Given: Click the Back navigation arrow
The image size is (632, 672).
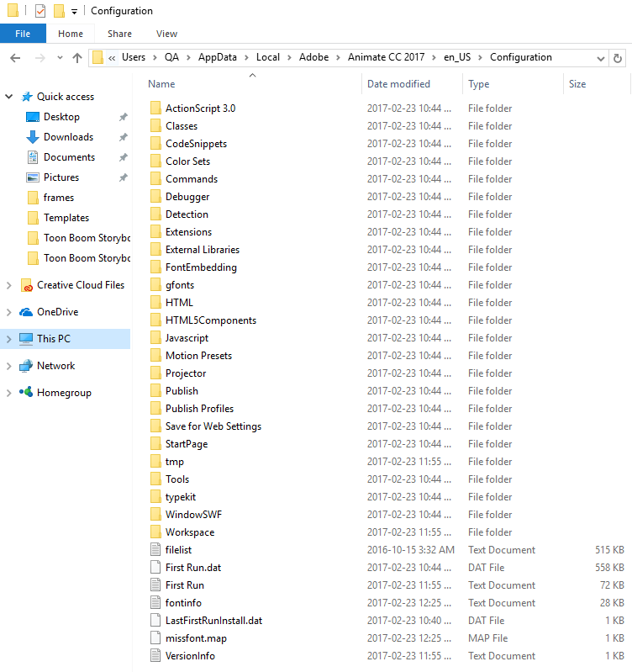Looking at the screenshot, I should (x=15, y=58).
